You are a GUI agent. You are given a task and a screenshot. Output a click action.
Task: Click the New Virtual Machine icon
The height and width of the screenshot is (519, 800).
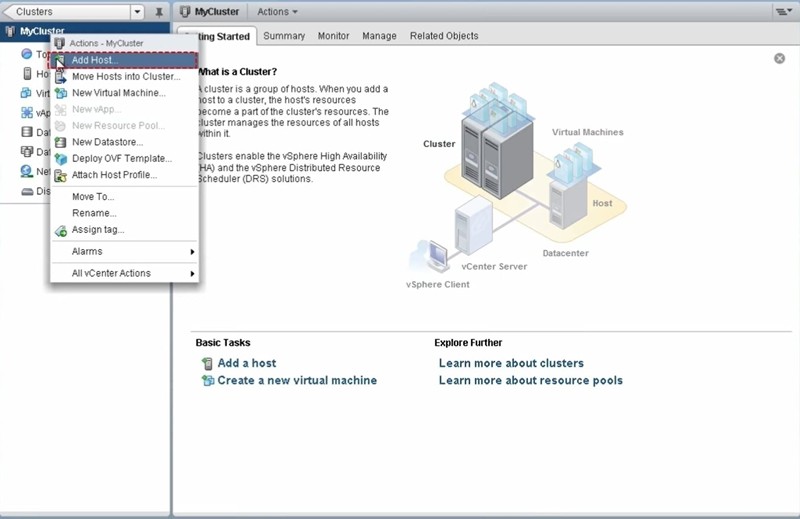coord(61,93)
